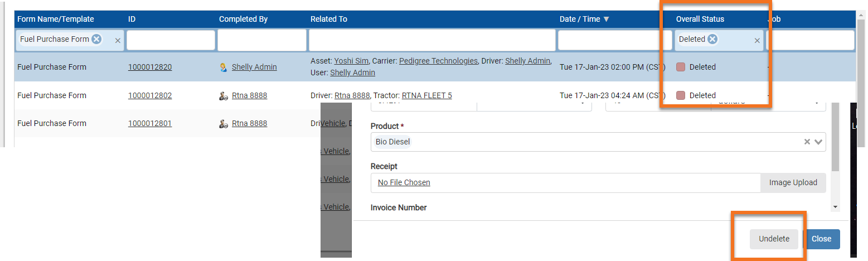Sort by the ID column header

click(x=132, y=19)
